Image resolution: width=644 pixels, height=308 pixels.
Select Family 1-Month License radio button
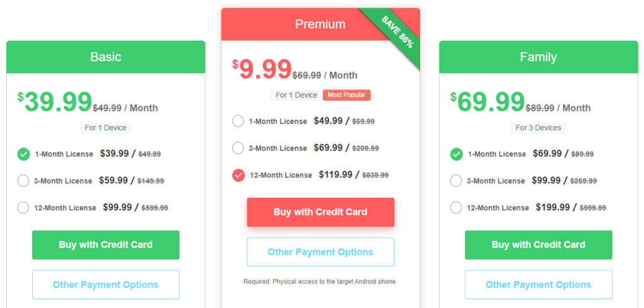[457, 154]
